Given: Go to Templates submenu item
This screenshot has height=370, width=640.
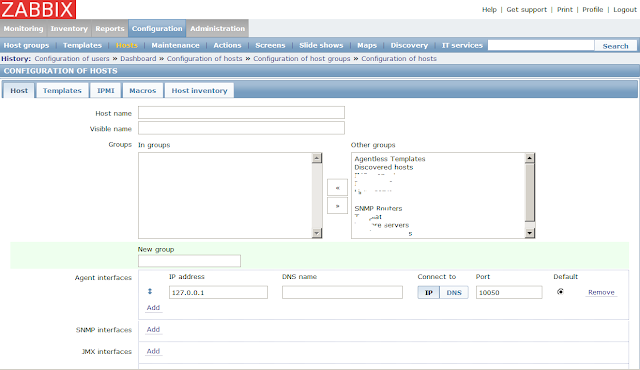Looking at the screenshot, I should point(82,45).
